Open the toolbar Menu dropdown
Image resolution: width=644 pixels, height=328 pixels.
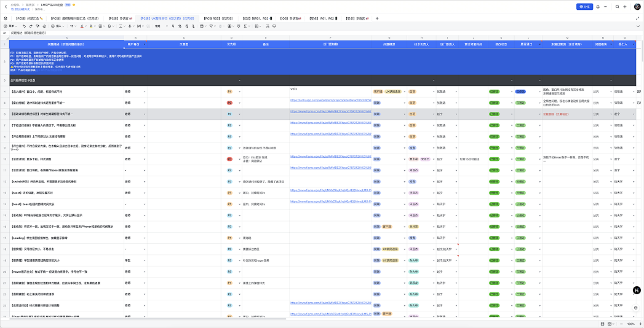(10, 26)
